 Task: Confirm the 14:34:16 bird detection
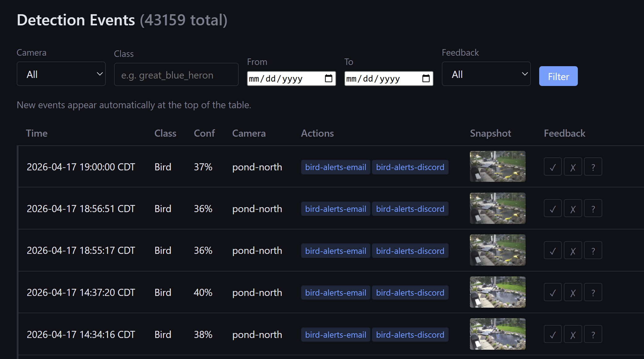click(552, 334)
